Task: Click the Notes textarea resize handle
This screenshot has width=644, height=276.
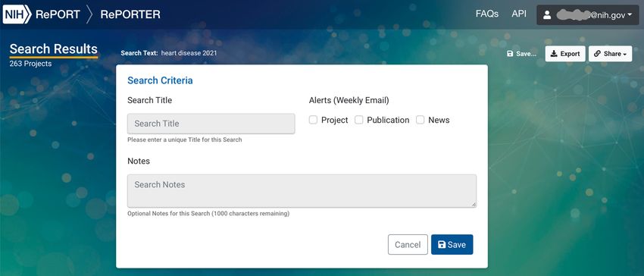Action: coord(474,205)
